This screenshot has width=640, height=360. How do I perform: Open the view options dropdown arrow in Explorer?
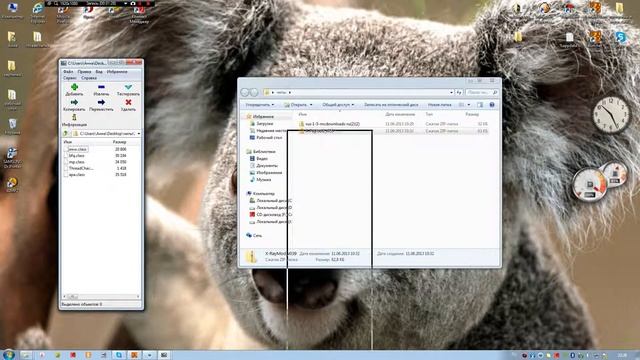click(x=469, y=105)
